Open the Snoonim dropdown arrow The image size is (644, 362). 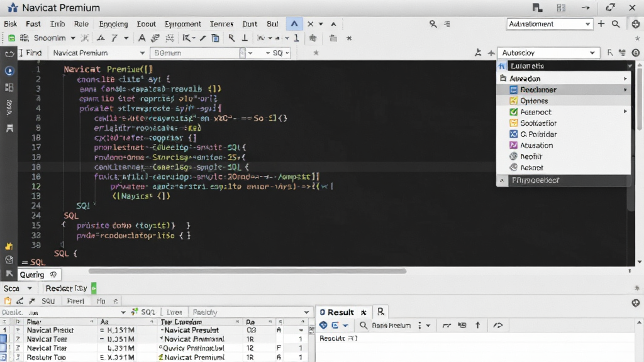click(73, 38)
